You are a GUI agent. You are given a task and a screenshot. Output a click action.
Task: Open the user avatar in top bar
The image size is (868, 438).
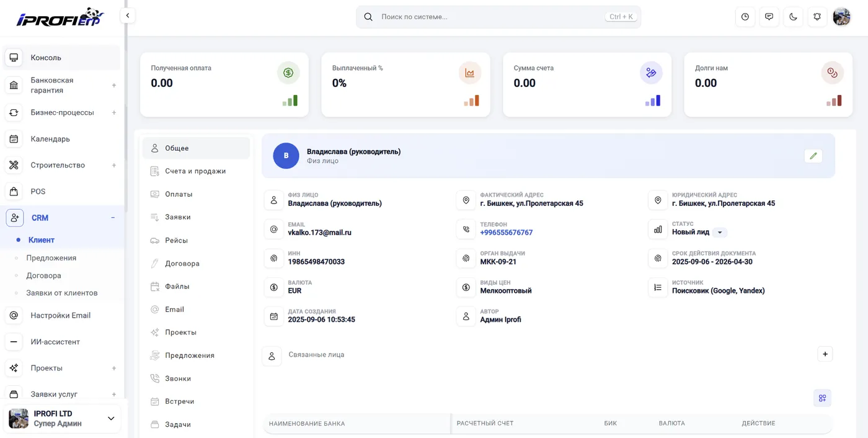pos(841,17)
